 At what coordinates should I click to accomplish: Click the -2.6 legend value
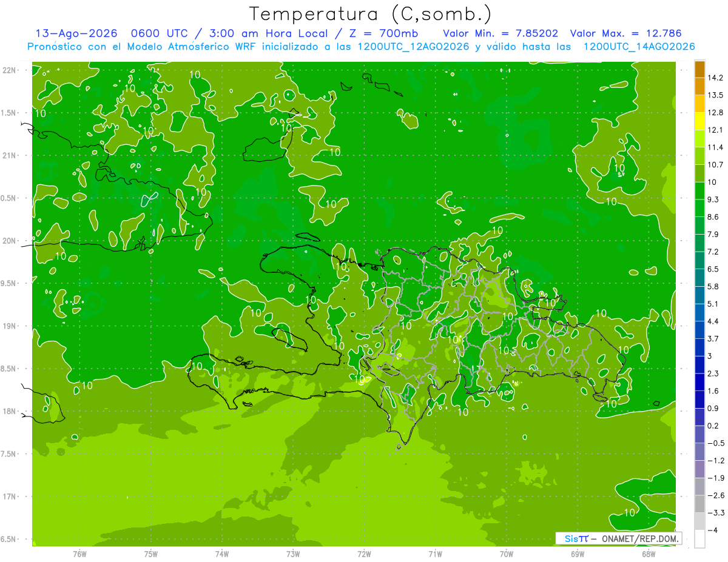[x=716, y=495]
